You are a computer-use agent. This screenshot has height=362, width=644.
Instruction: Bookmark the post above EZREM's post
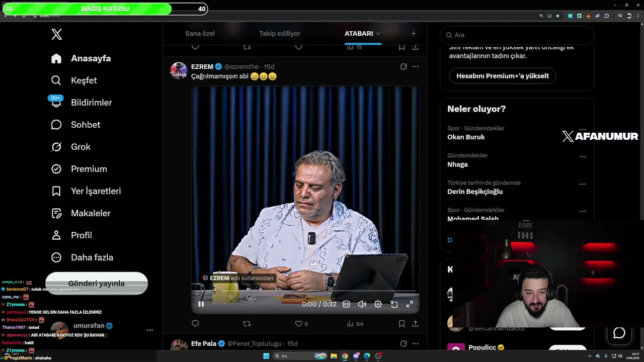click(x=401, y=47)
